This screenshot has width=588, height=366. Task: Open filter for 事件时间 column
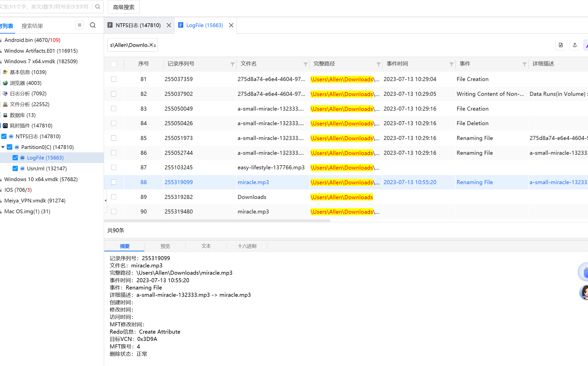point(451,64)
